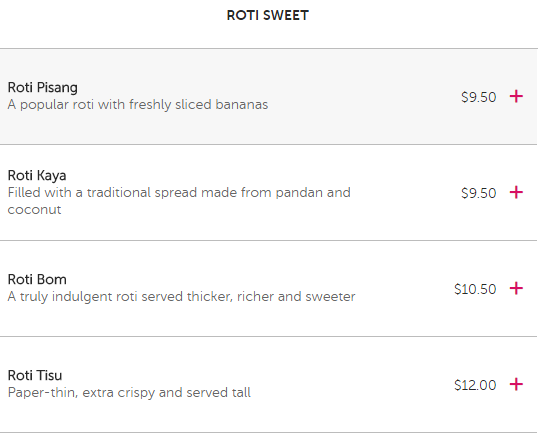Add Roti Tisu with the plus icon
The height and width of the screenshot is (443, 541).
516,384
